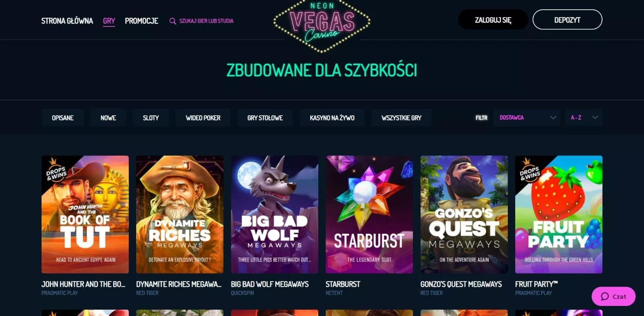Show Wszystkie Gry category
The width and height of the screenshot is (644, 316).
click(401, 118)
